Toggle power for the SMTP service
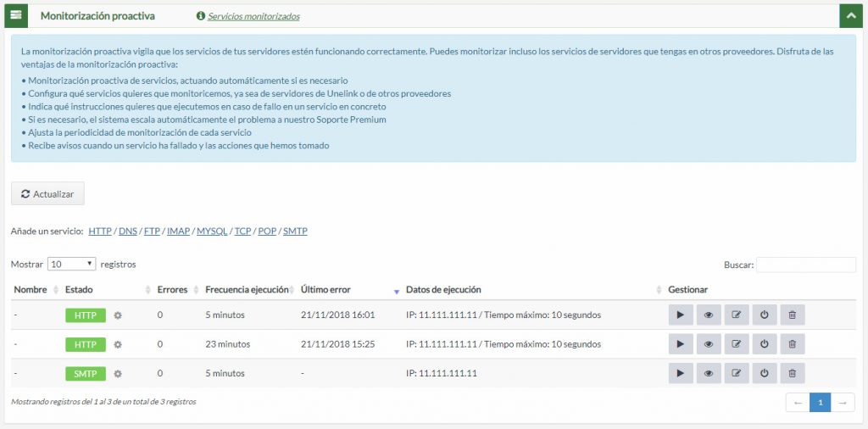Image resolution: width=868 pixels, height=429 pixels. 765,373
